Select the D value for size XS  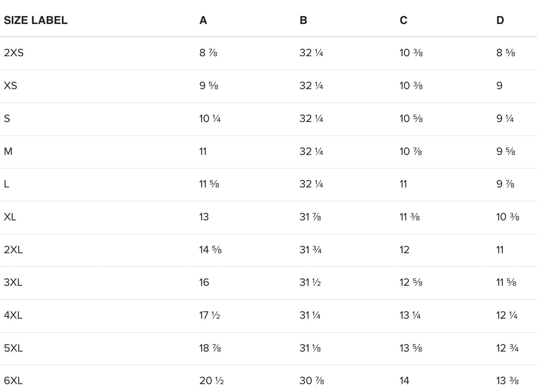click(x=499, y=86)
